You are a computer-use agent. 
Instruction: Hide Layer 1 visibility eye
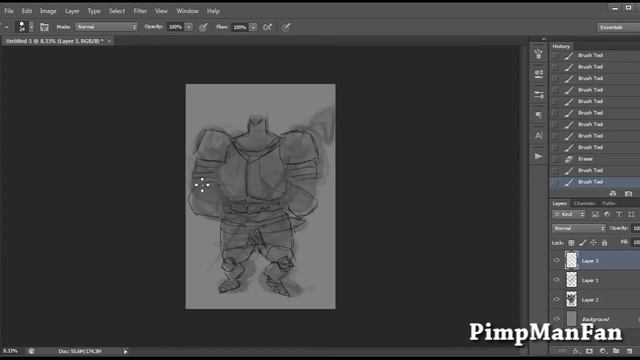[556, 280]
